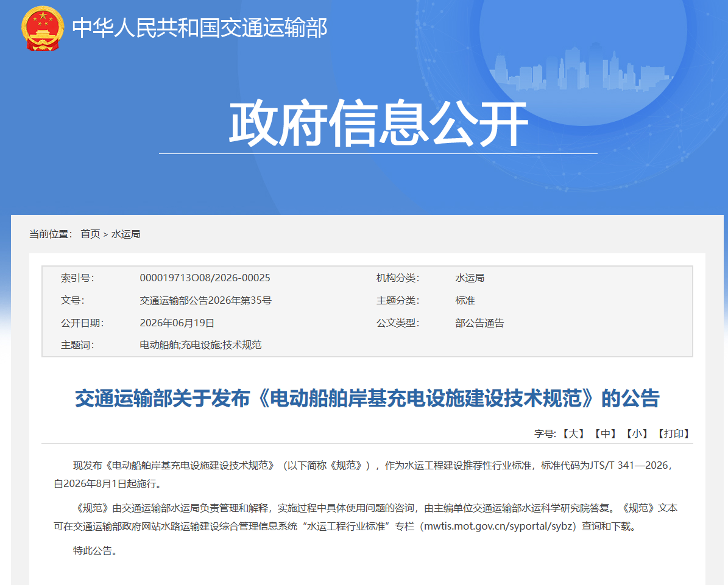Open 中华人民共和国交通运输部 site title
The image size is (728, 585).
pyautogui.click(x=200, y=28)
